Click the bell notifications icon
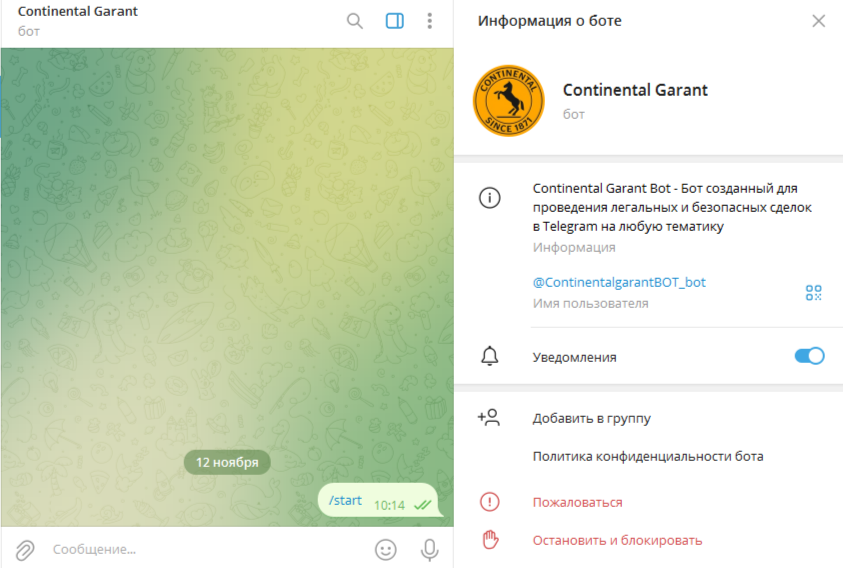 [490, 356]
